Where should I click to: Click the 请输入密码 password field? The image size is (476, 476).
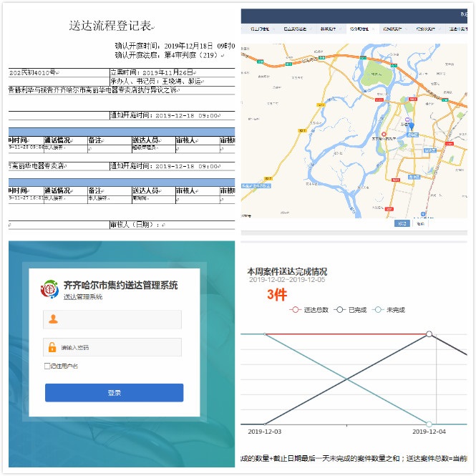[x=112, y=347]
